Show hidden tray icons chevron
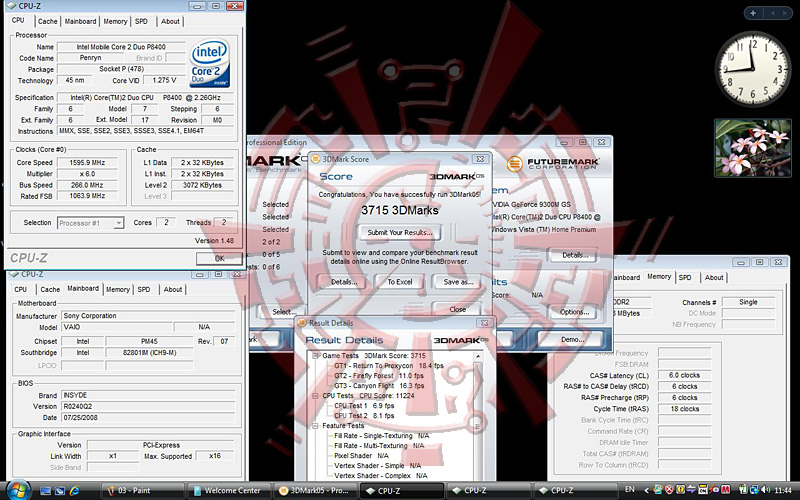Screen dimensions: 800x500 click(645, 490)
